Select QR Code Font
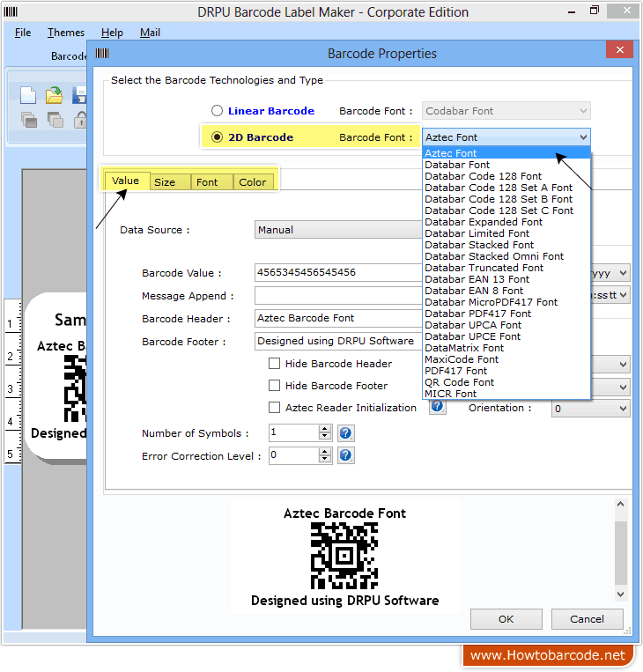Viewport: 643px width, 672px height. (x=506, y=382)
